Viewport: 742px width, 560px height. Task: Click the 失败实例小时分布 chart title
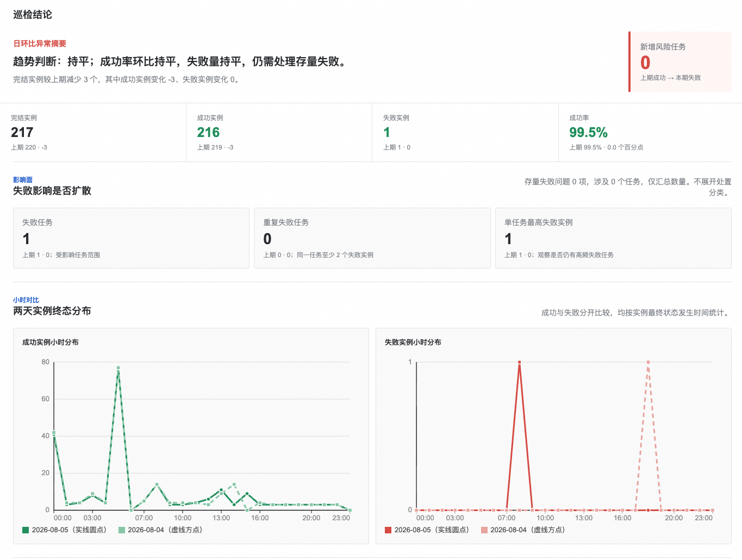(413, 343)
